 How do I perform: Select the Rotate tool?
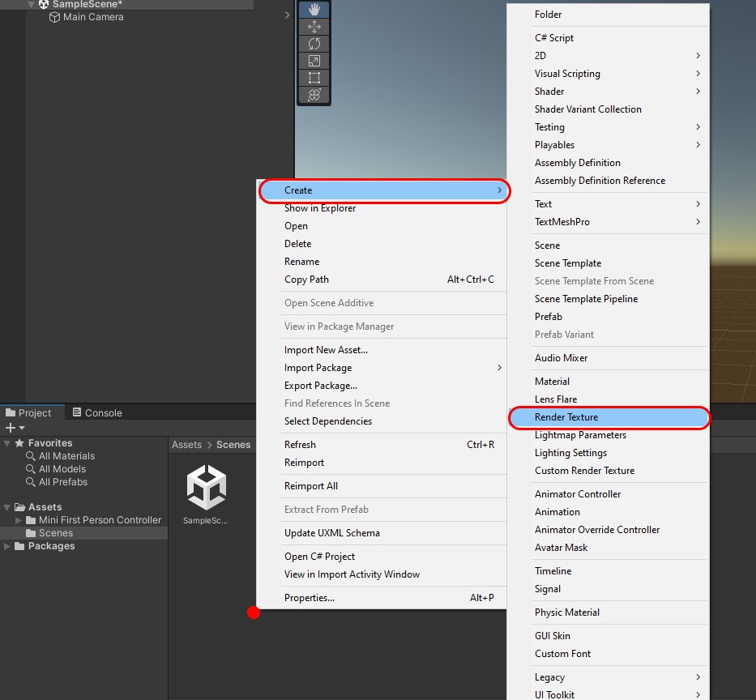(314, 44)
